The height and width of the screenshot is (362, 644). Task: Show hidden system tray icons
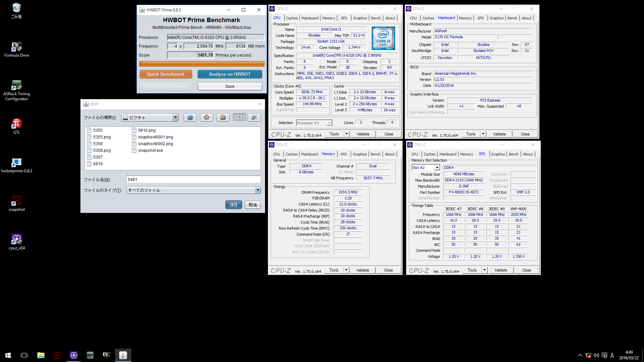click(x=580, y=355)
